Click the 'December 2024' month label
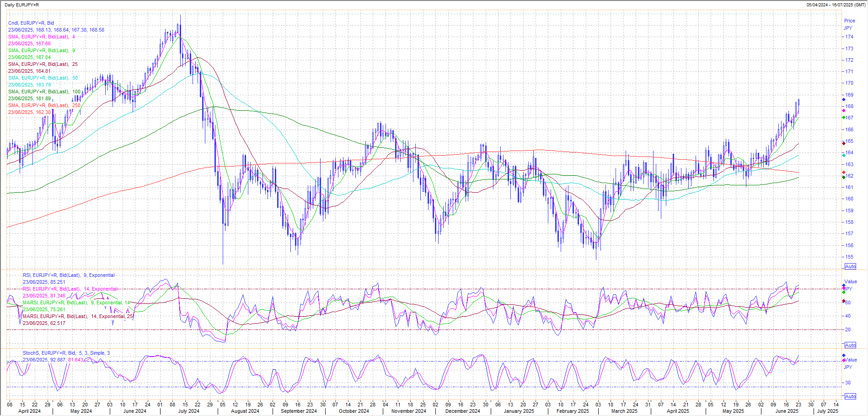Image resolution: width=868 pixels, height=416 pixels. (463, 411)
